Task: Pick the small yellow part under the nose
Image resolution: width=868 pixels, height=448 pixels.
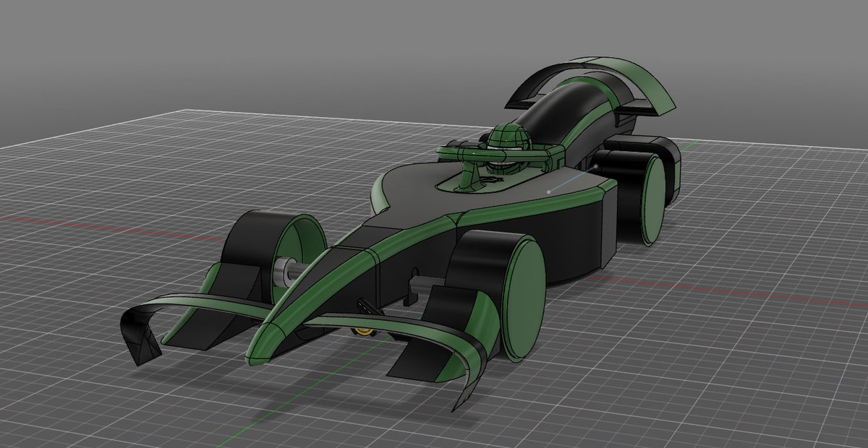Action: (363, 330)
